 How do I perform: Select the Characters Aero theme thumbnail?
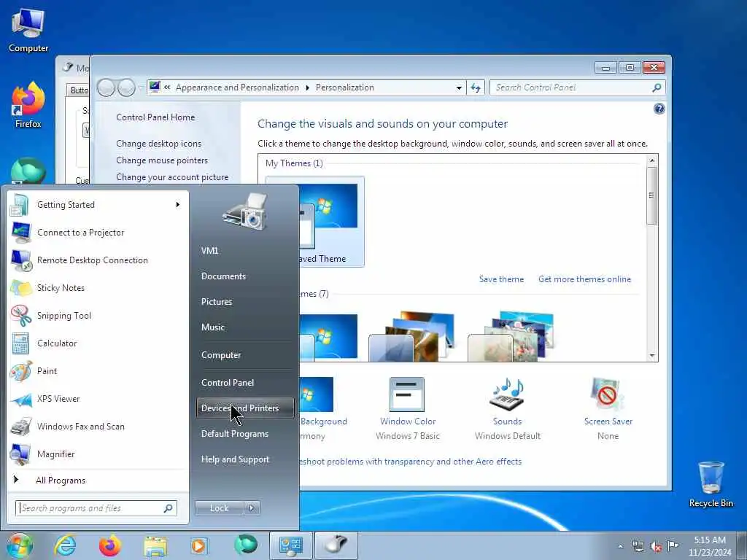coord(511,336)
